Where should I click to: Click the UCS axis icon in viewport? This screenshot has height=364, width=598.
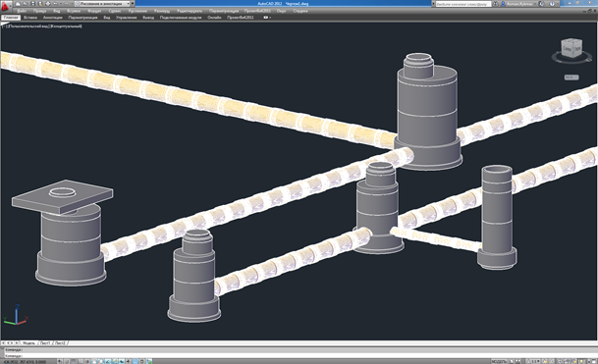point(16,315)
